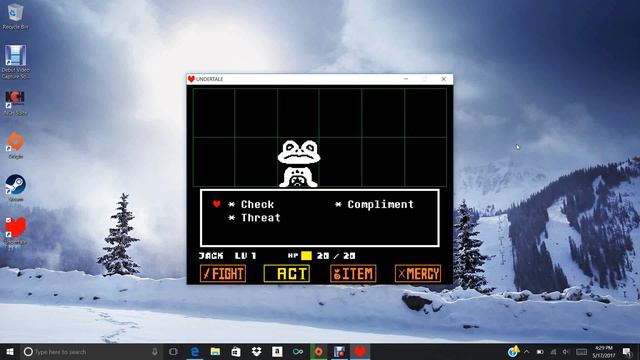The image size is (640, 360).
Task: Open the Recycle Bin desktop icon
Action: pos(16,17)
